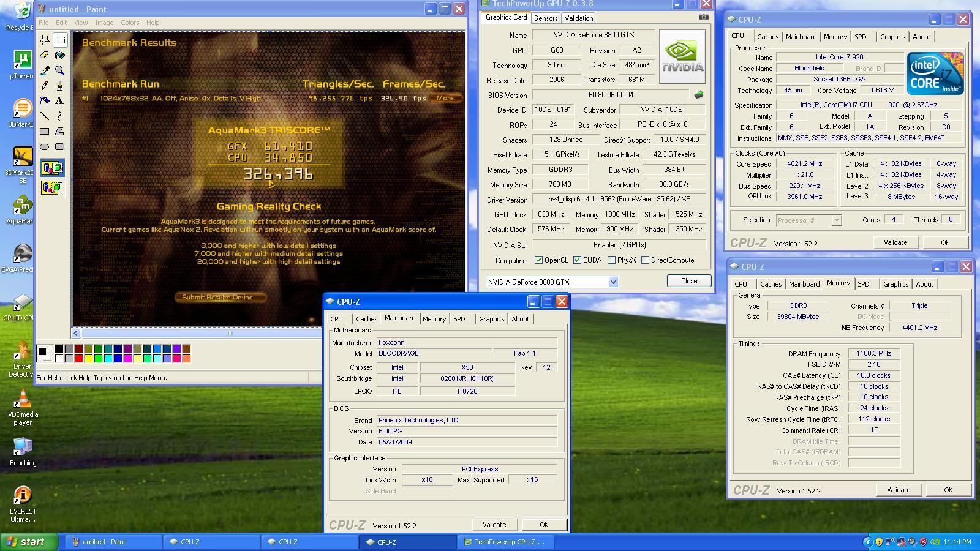Toggle the PhysX checkbox in GPU-Z

tap(611, 260)
